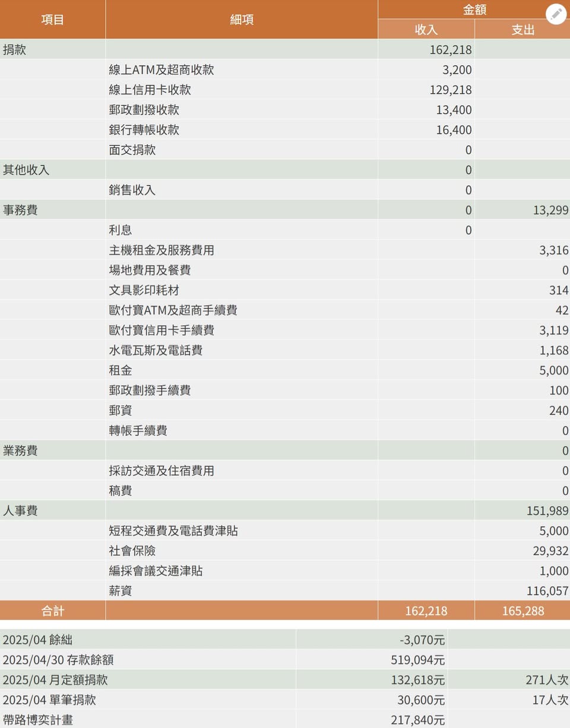
Task: Select the 165,288 total expense cell
Action: 522,611
